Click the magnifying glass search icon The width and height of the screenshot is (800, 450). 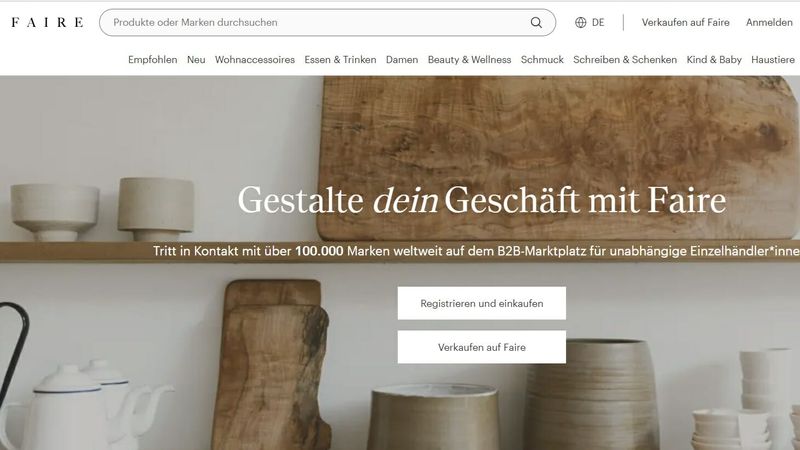pos(536,22)
